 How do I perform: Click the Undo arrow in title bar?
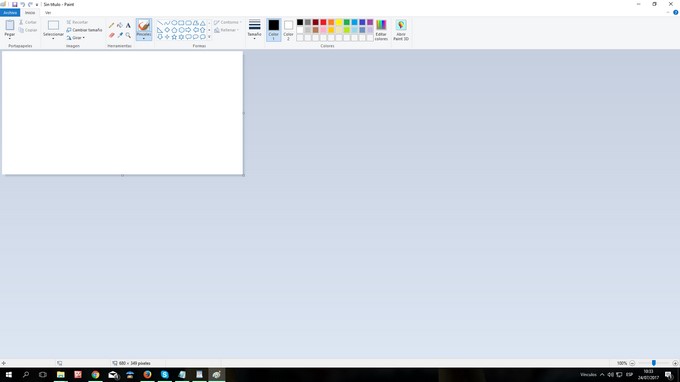(23, 4)
